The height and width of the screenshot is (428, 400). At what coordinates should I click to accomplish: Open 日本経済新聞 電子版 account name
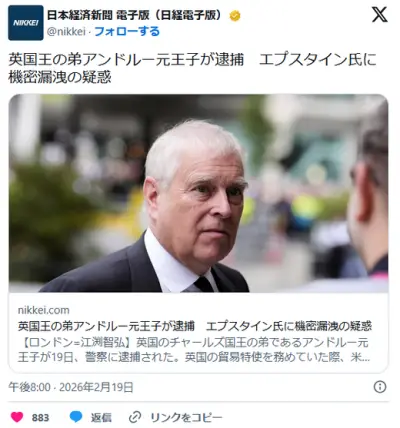tap(135, 15)
